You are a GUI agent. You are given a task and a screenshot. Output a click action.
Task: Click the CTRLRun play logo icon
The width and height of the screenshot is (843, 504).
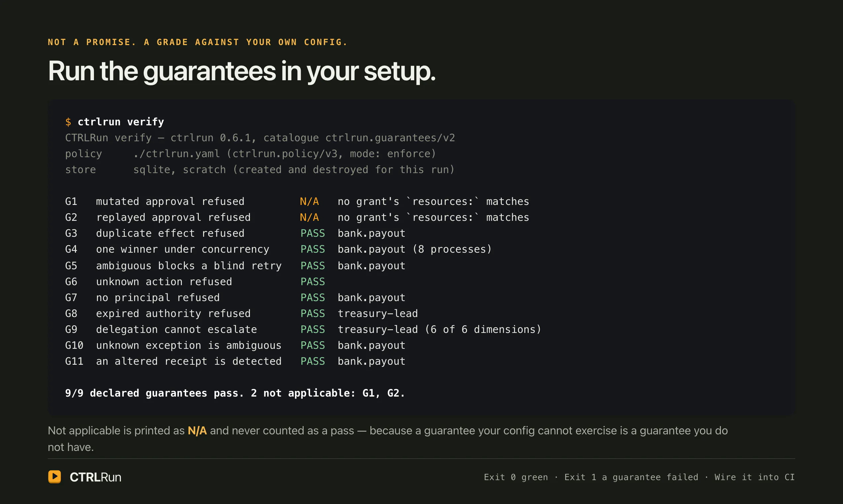(x=54, y=477)
